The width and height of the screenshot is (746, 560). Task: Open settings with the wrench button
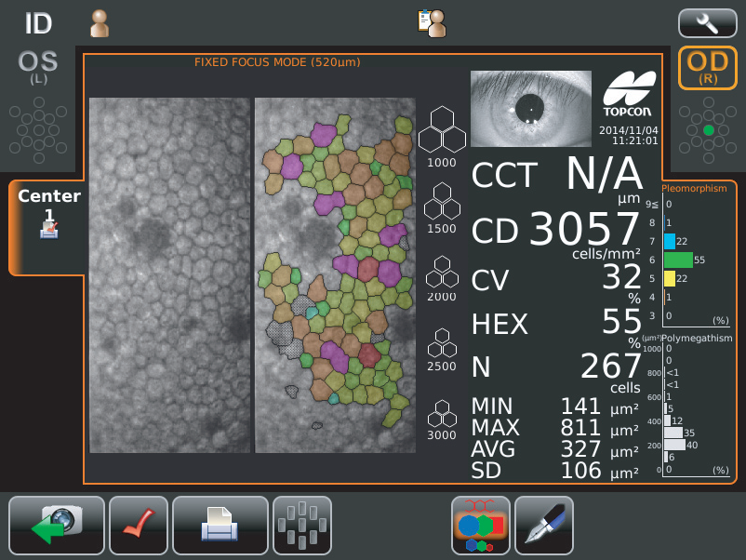[x=707, y=22]
